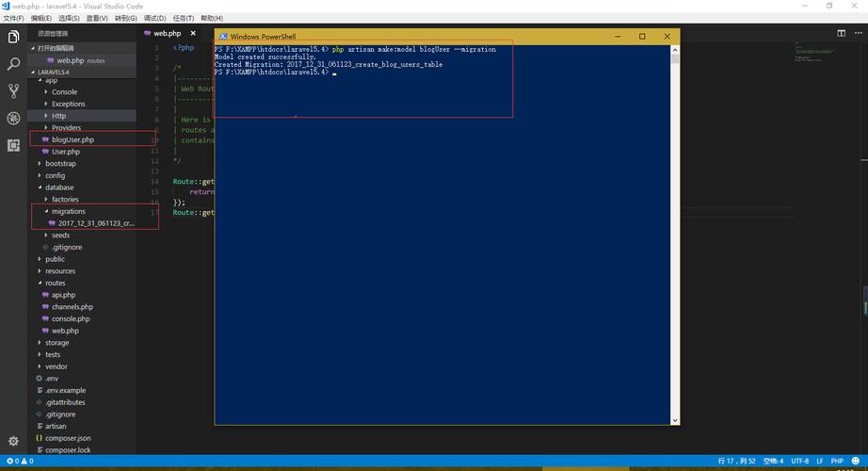Split the editor with the layout icon
Image resolution: width=868 pixels, height=471 pixels.
[x=841, y=33]
